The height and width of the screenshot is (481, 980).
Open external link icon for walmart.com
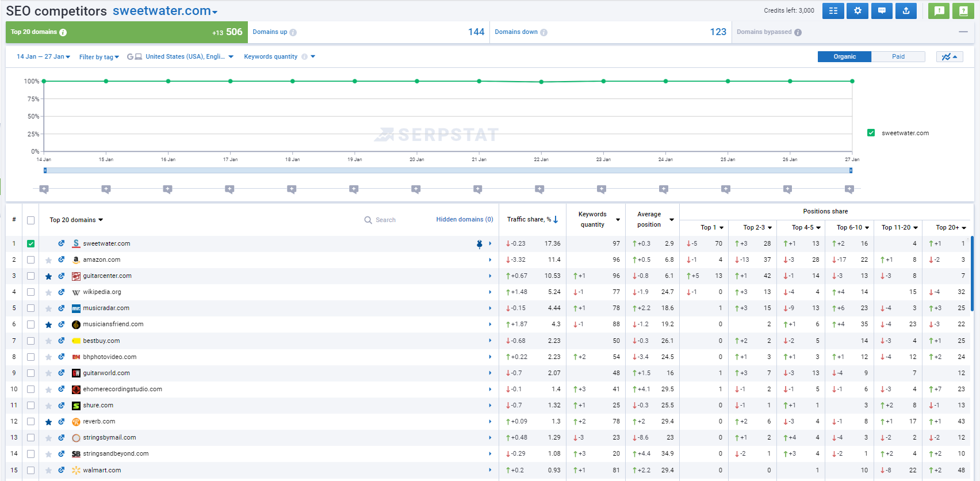click(61, 470)
